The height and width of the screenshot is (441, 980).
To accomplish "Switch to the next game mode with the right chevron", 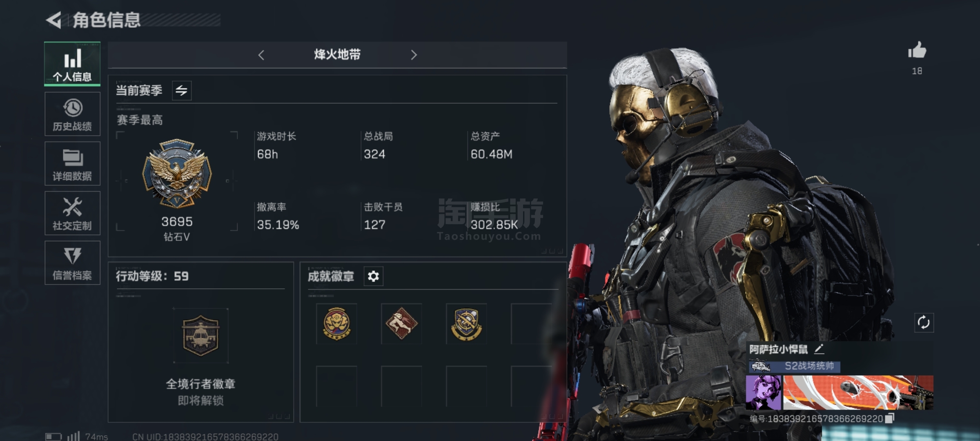I will coord(414,55).
